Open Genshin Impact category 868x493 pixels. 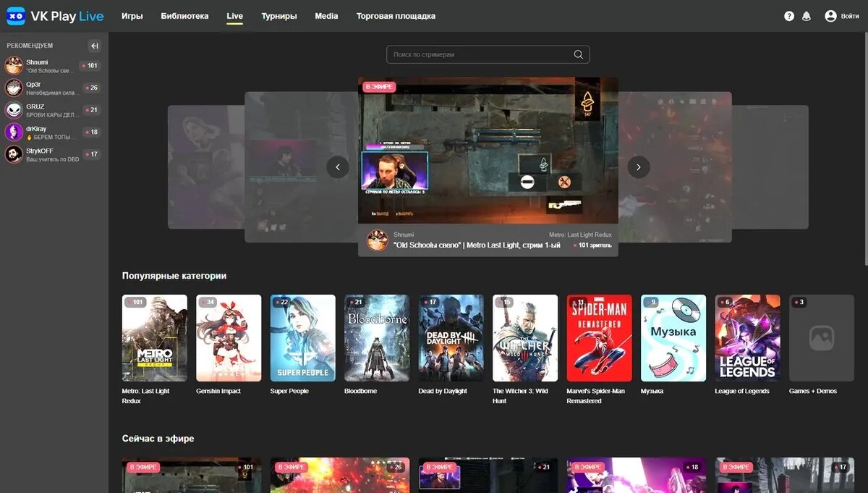click(x=229, y=338)
